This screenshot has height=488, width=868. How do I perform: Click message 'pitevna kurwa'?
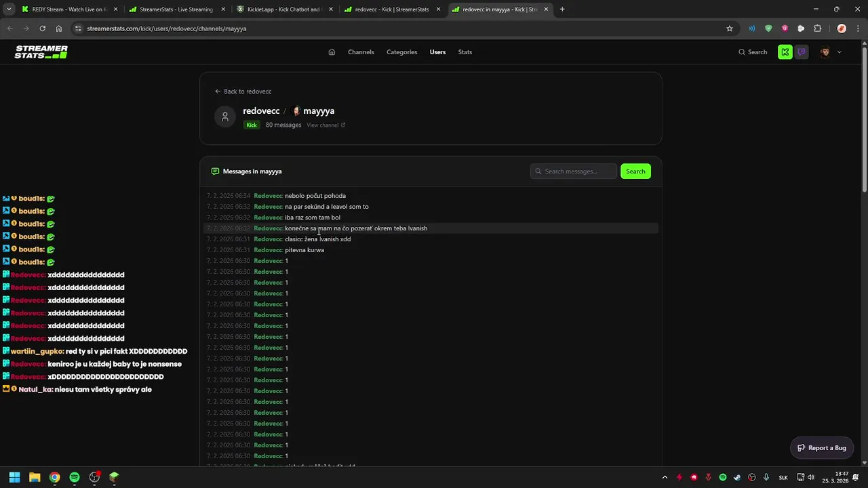304,250
